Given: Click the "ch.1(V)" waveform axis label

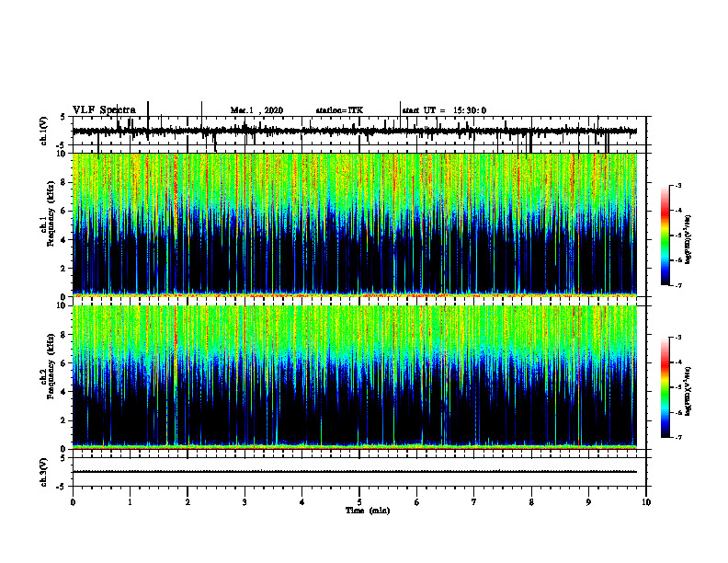Looking at the screenshot, I should [x=44, y=131].
